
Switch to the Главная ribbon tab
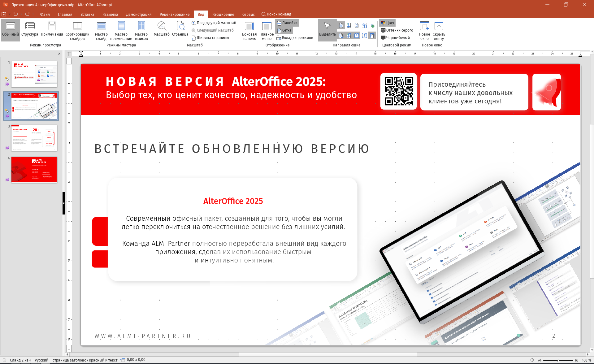(65, 14)
